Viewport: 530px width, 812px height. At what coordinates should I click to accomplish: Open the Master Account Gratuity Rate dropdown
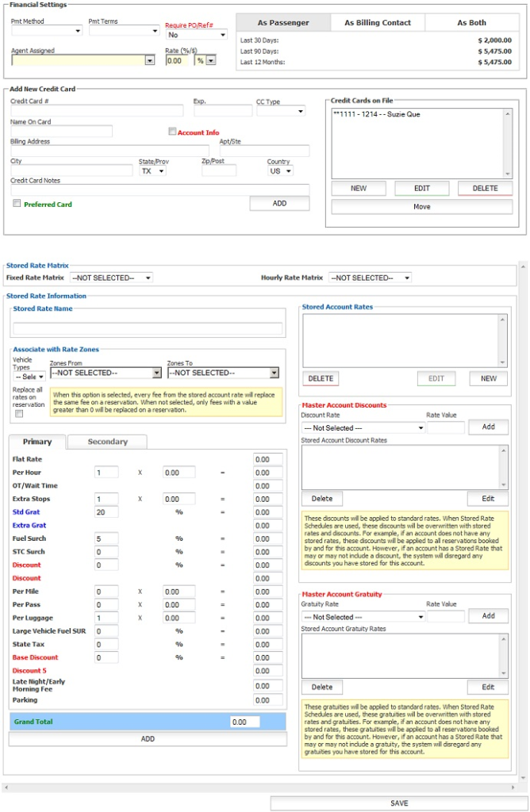click(x=363, y=617)
